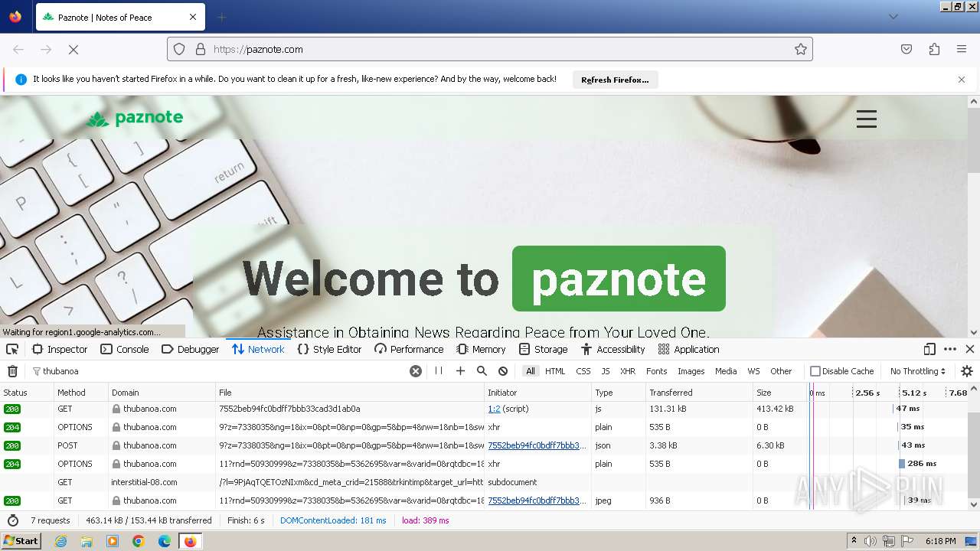Switch to the Console tab
The image size is (980, 551).
[x=125, y=349]
